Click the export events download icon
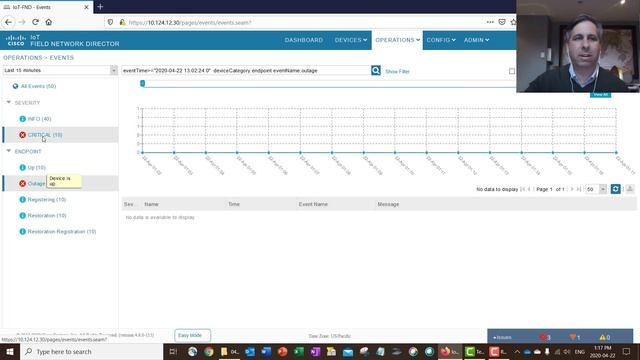This screenshot has height=360, width=640. [630, 189]
